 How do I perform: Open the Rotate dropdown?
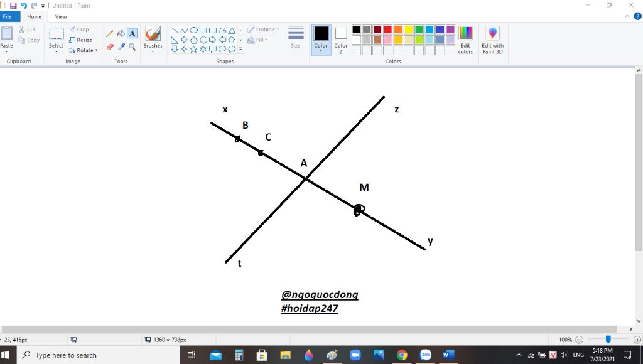[x=83, y=50]
